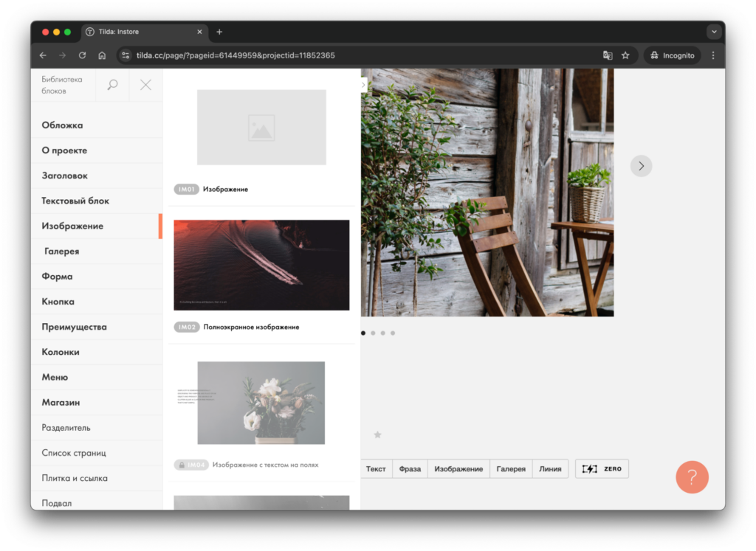This screenshot has height=551, width=756.
Task: Collapse the block preview panel arrow
Action: tap(363, 85)
